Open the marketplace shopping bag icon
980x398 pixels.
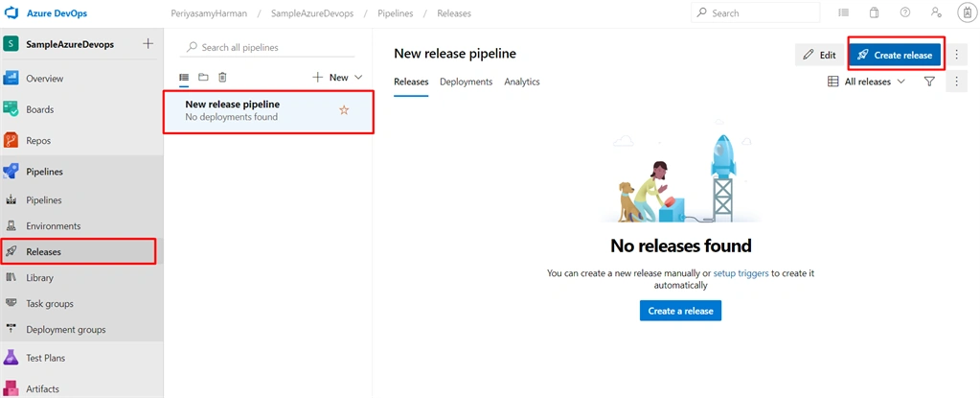[x=875, y=12]
